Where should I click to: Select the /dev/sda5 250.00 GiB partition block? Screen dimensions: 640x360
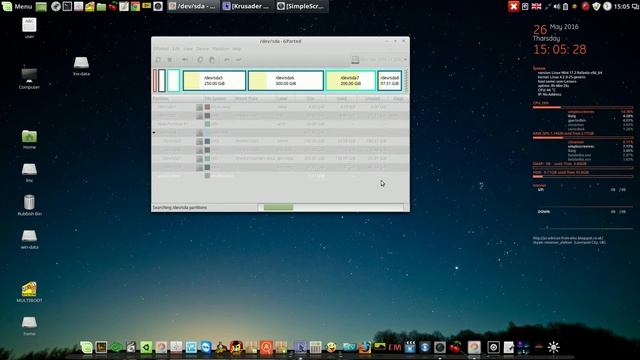[x=214, y=80]
